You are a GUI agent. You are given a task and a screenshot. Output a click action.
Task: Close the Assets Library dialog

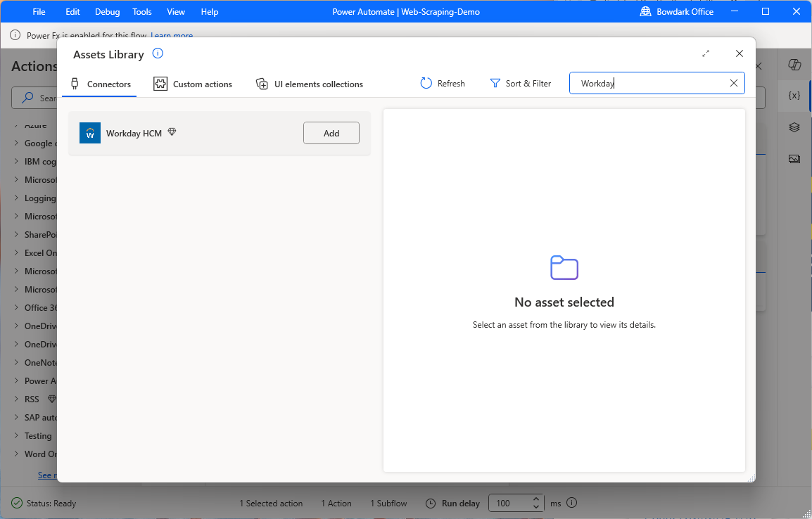(740, 54)
